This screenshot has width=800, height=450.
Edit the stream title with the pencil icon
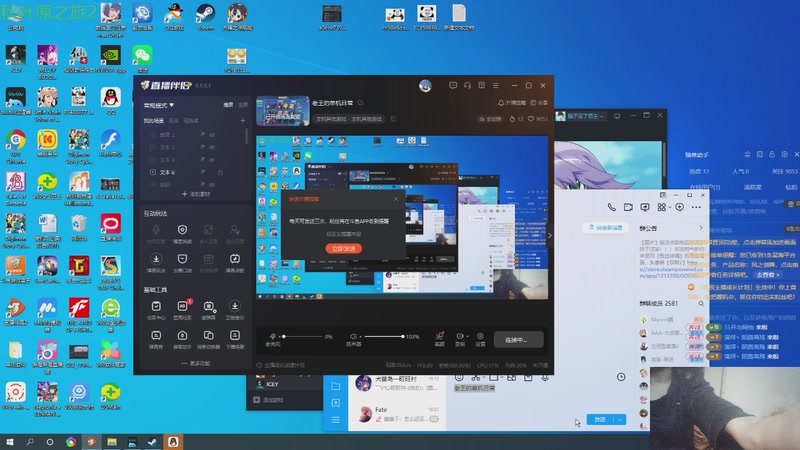(361, 103)
